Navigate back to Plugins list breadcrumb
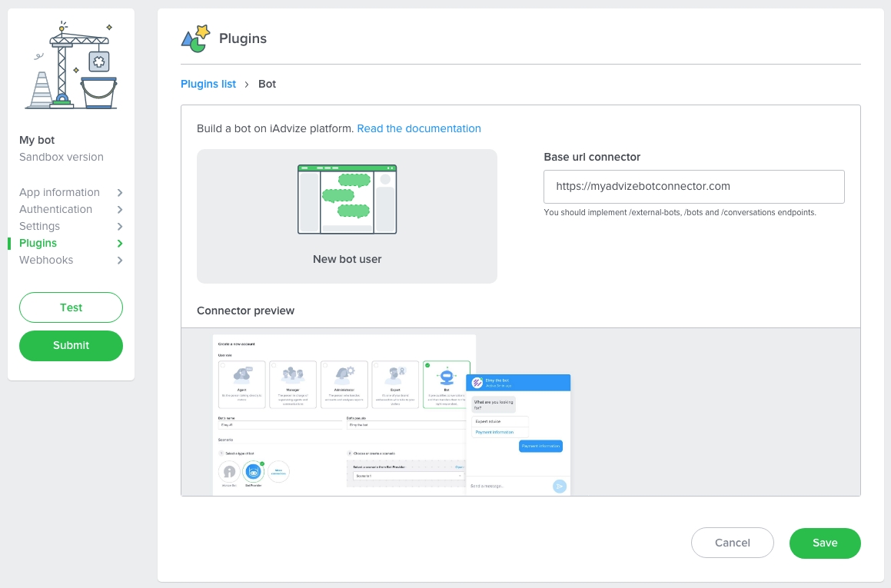Viewport: 891px width, 588px height. tap(208, 84)
